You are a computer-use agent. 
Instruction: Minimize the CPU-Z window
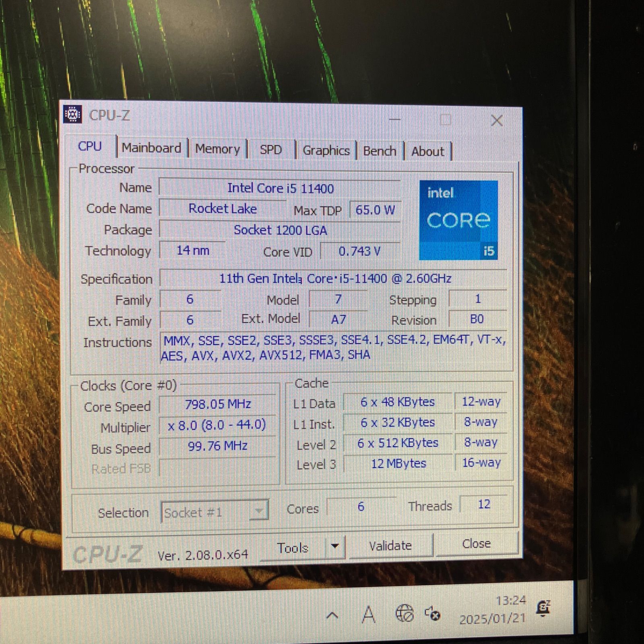tap(394, 120)
